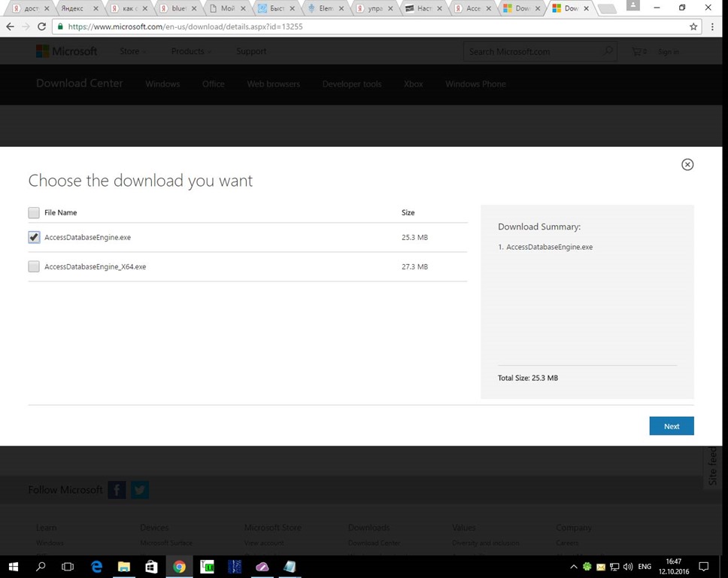Click the Chrome user profile icon

[632, 5]
